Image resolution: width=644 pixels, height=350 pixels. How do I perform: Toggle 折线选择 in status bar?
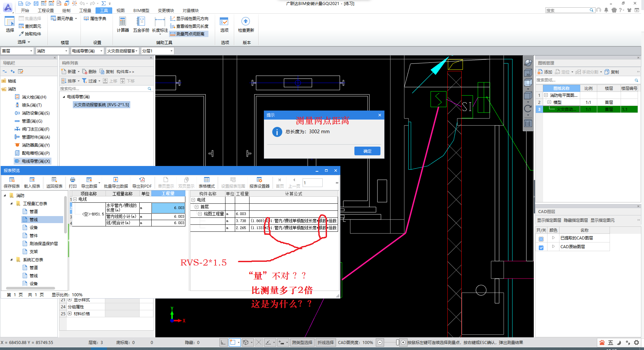coord(325,342)
